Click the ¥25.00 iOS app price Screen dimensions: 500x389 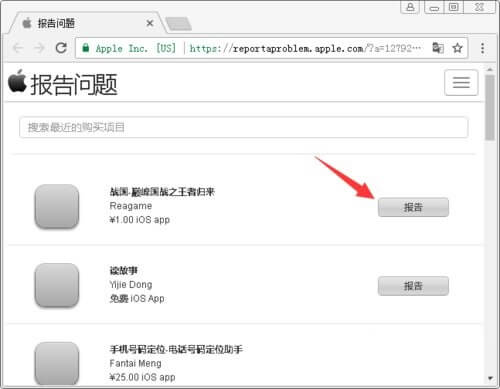pyautogui.click(x=142, y=377)
